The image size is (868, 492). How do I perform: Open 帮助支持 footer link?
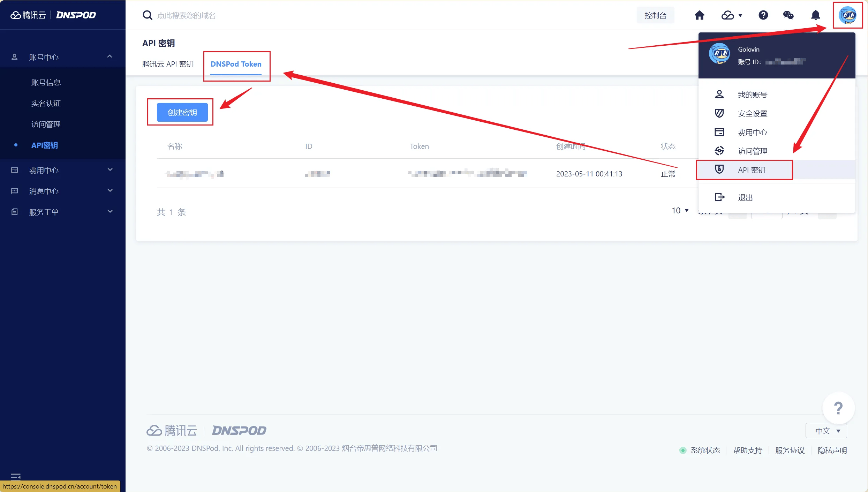tap(748, 450)
